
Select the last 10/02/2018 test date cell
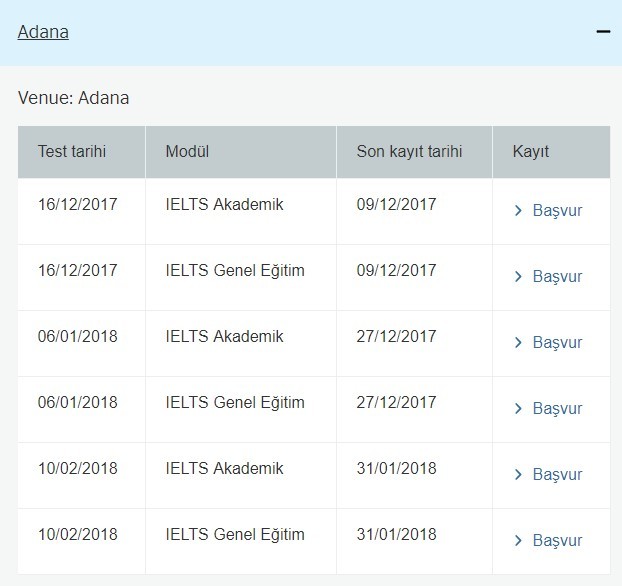pyautogui.click(x=78, y=535)
